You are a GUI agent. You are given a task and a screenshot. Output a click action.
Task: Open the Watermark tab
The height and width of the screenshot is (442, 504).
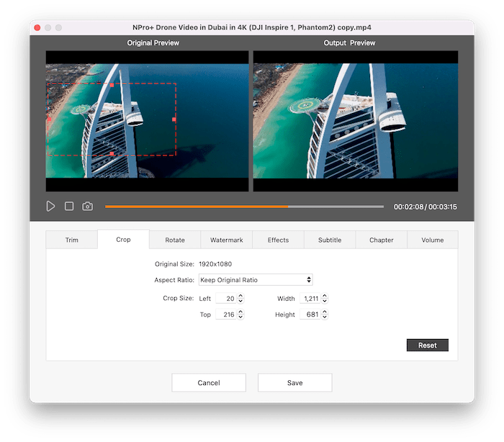click(x=226, y=240)
